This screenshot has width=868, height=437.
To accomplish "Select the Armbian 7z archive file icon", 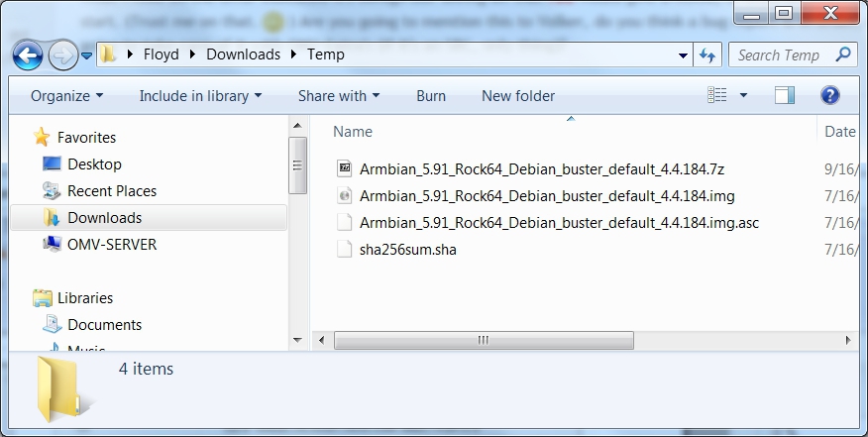I will [x=345, y=168].
